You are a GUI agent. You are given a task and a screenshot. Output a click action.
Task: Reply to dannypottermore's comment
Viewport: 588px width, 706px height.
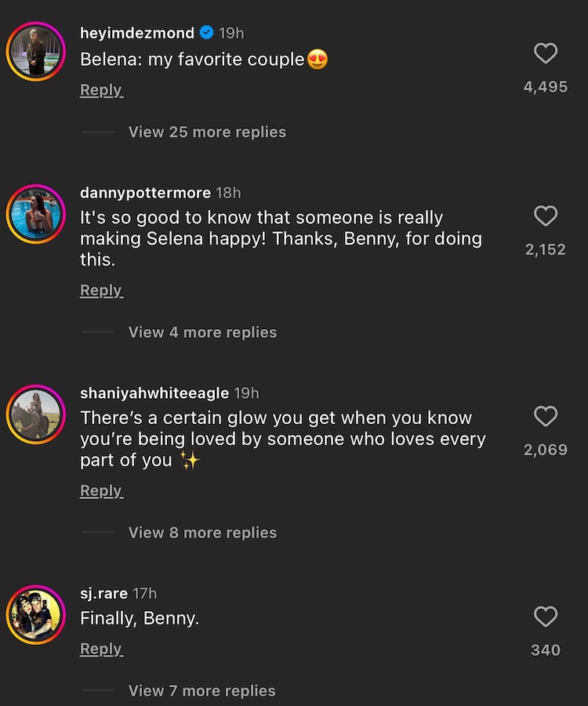click(101, 290)
